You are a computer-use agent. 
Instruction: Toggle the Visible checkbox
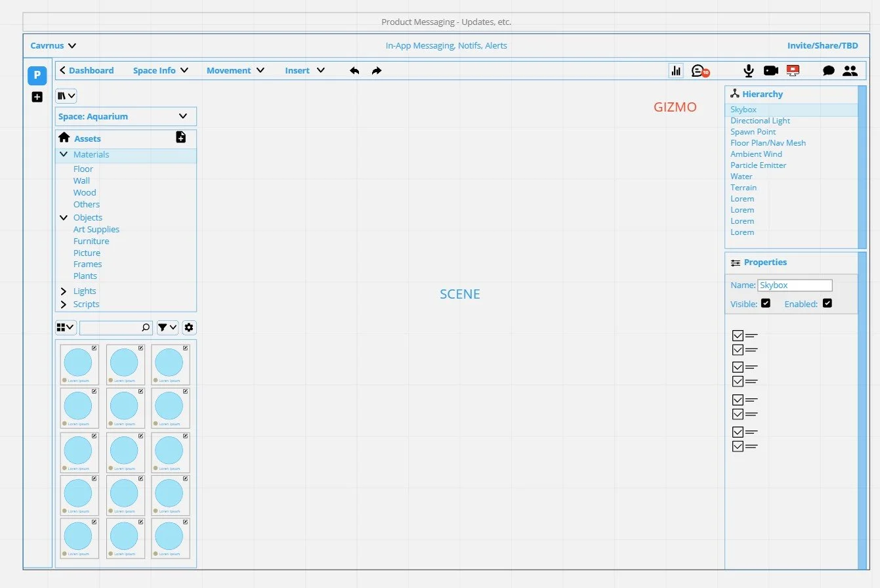tap(765, 303)
